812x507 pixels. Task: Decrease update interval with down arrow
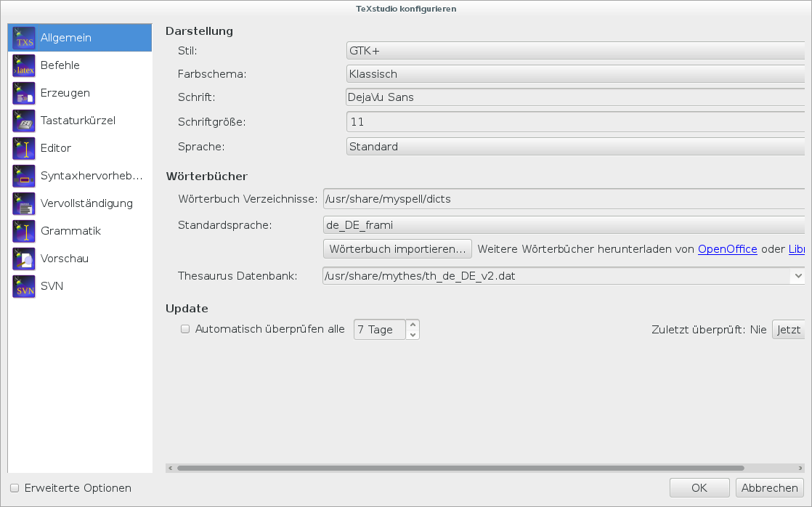[x=413, y=335]
